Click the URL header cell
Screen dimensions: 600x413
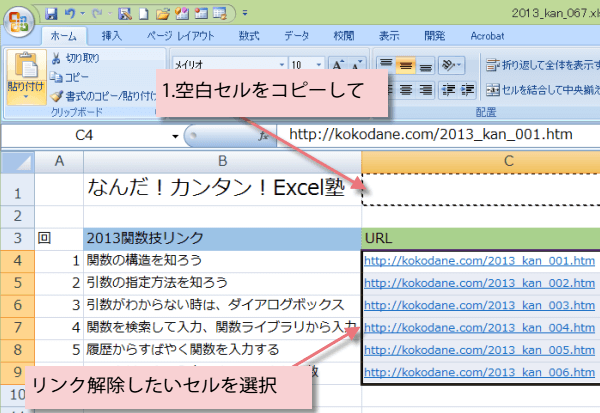pos(481,238)
